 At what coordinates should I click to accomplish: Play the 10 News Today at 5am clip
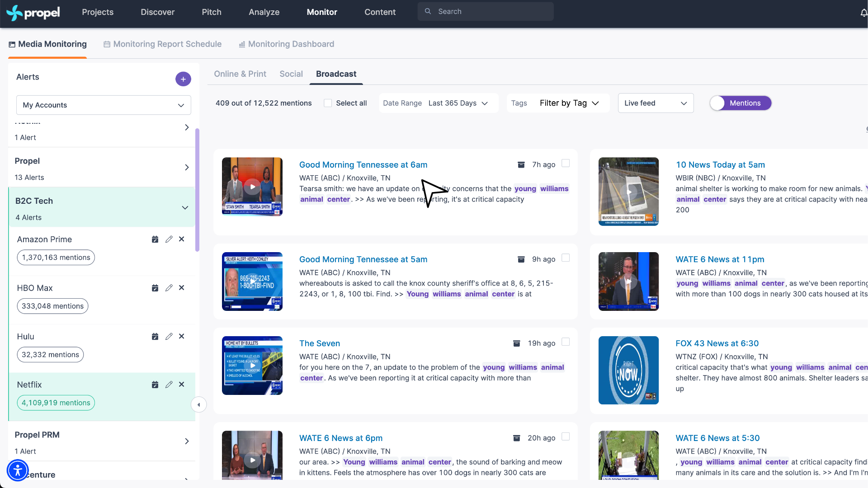click(628, 192)
